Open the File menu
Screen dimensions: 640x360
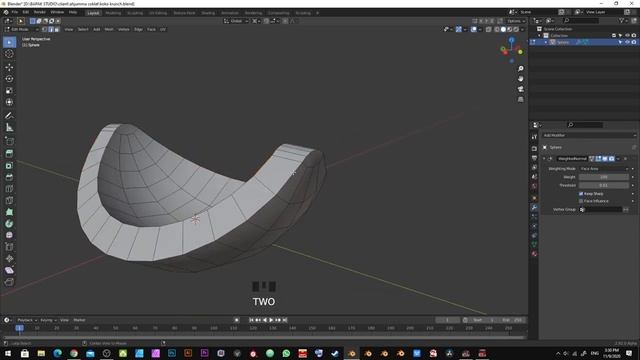click(x=15, y=12)
